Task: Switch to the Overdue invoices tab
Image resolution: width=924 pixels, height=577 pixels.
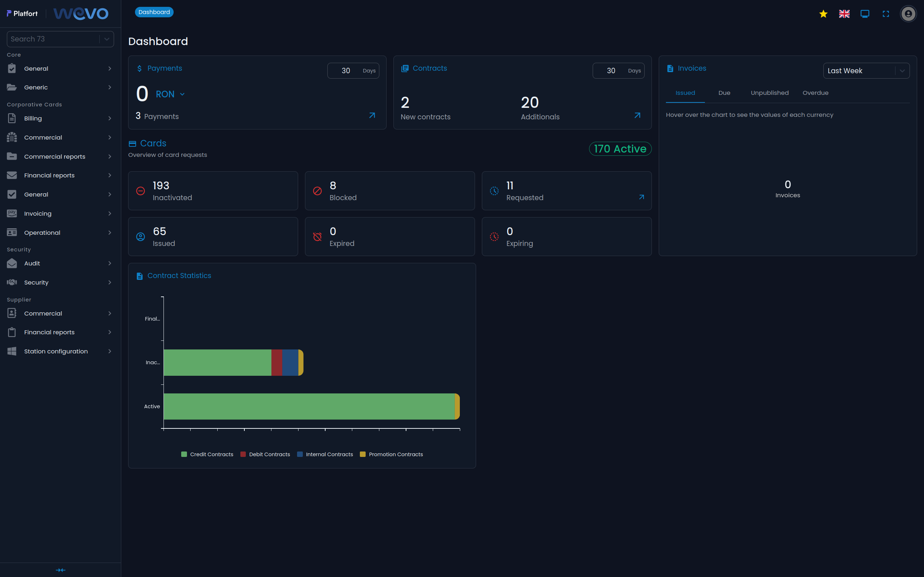Action: coord(815,93)
